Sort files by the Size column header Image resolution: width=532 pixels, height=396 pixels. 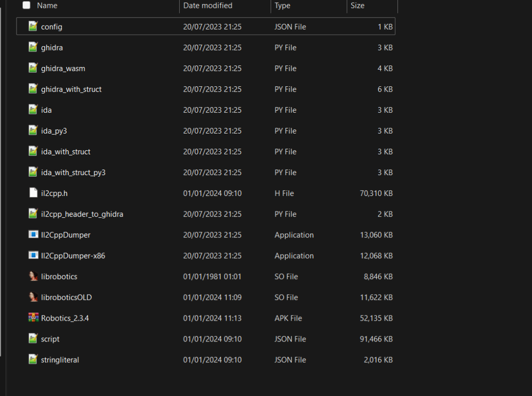click(357, 5)
